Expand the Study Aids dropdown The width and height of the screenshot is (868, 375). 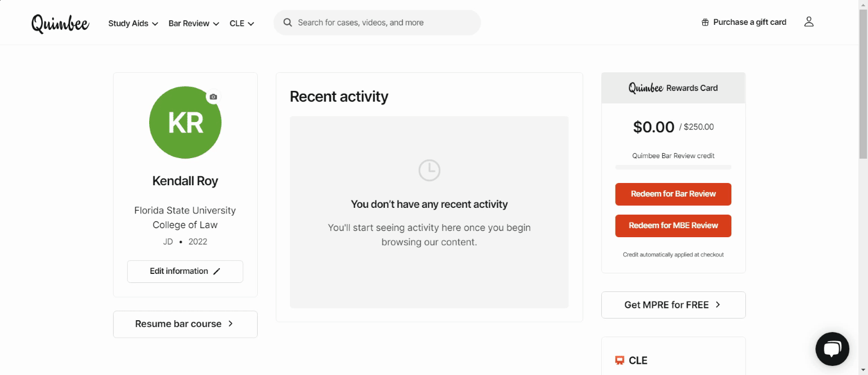[133, 23]
